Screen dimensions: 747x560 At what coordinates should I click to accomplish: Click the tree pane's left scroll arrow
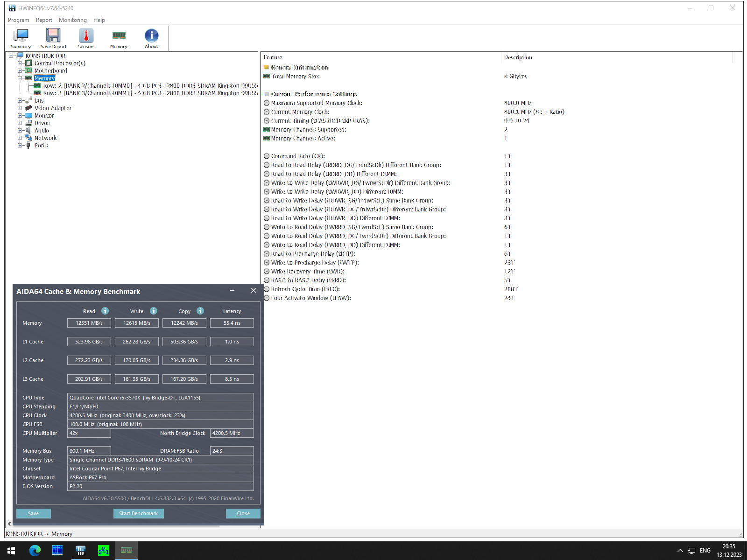[9, 524]
